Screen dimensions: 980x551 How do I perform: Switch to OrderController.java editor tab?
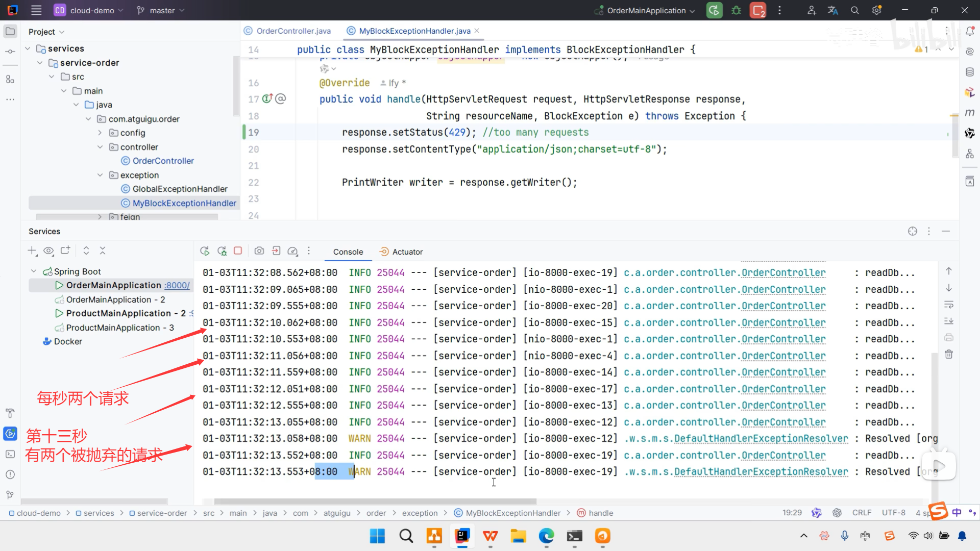[x=293, y=31]
